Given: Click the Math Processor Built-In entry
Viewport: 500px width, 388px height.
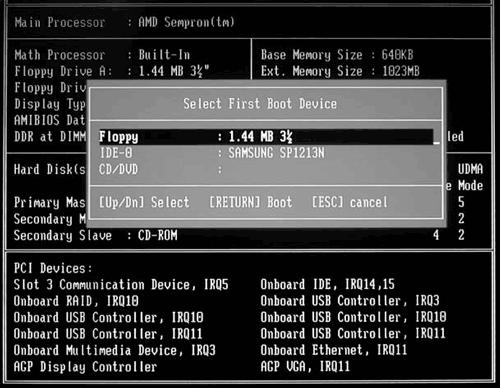Looking at the screenshot, I should click(102, 55).
